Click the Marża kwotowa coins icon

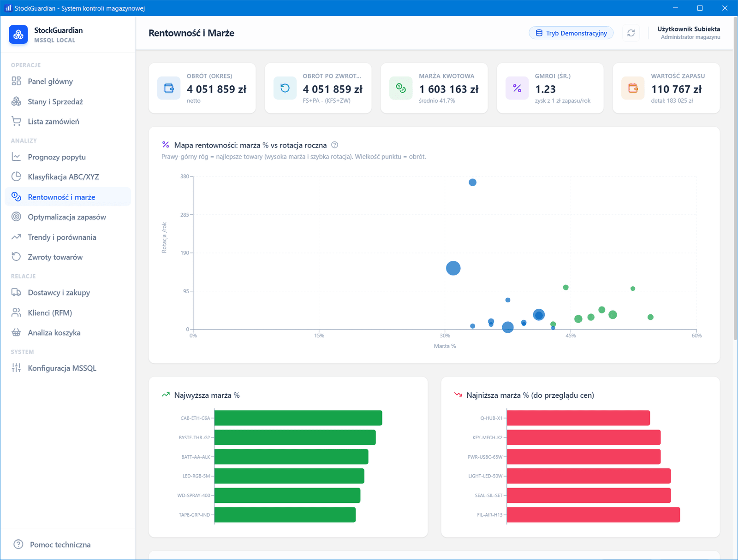pos(401,88)
